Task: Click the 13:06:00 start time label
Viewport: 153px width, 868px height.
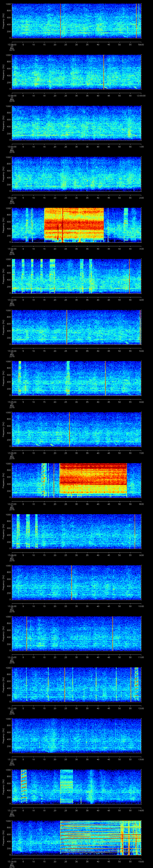Action: (x=12, y=453)
